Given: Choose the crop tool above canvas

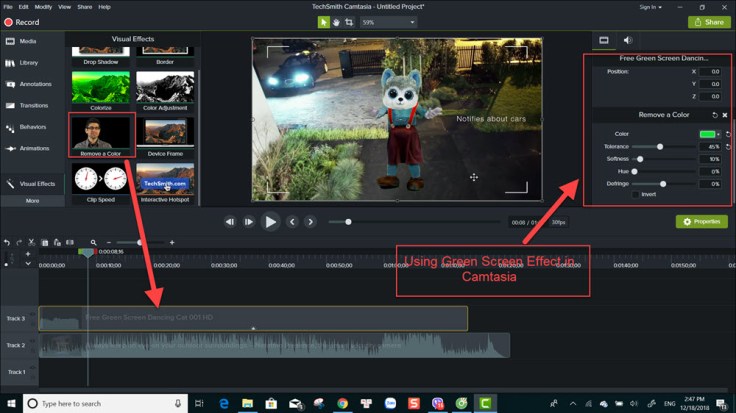Looking at the screenshot, I should point(349,22).
